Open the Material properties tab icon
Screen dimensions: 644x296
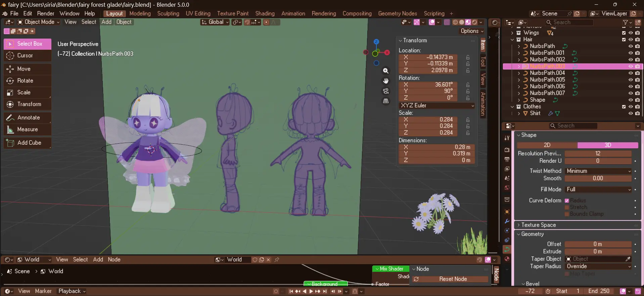tap(507, 259)
